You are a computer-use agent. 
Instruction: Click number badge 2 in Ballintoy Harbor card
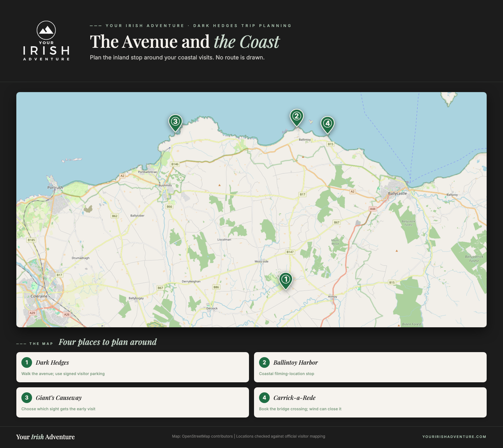pos(264,362)
